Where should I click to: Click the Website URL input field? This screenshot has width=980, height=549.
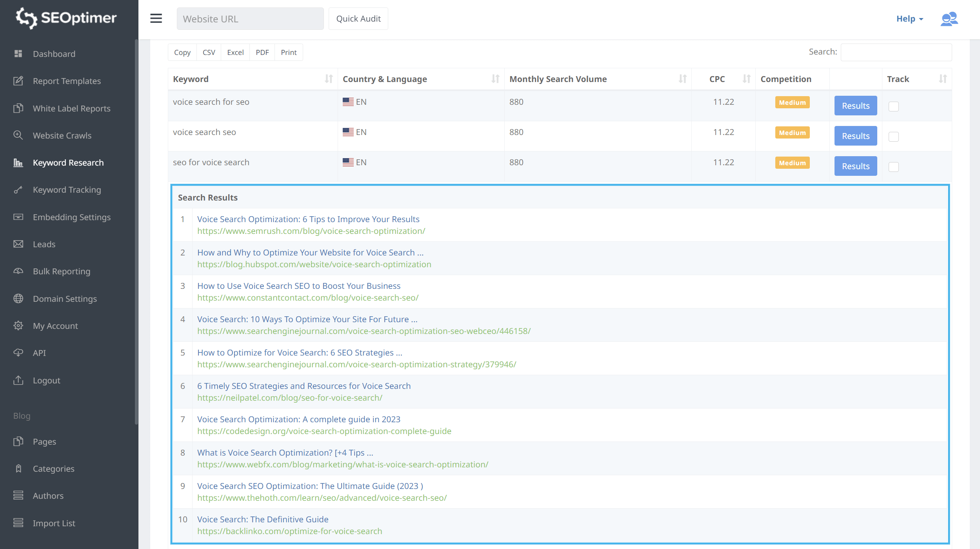click(x=250, y=18)
